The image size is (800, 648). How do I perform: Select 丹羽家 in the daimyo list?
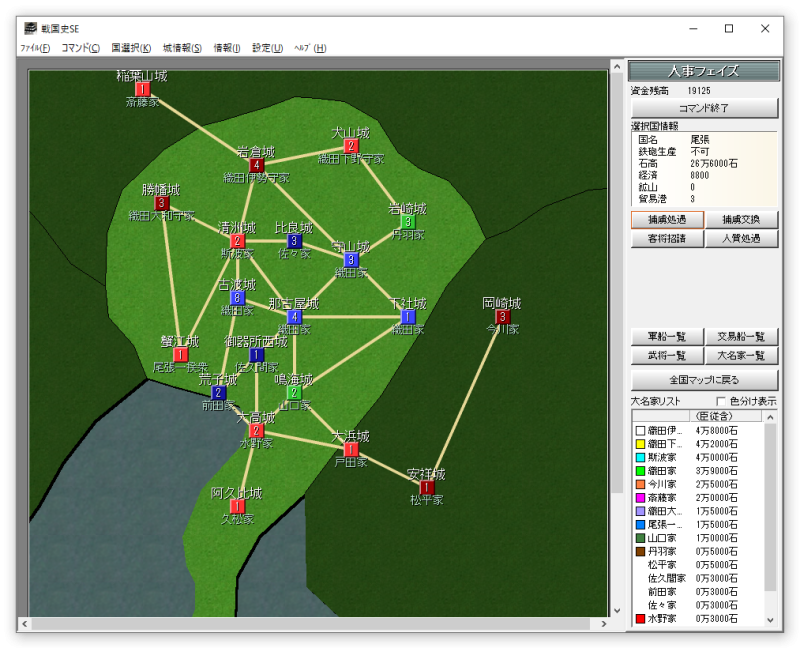tap(697, 552)
